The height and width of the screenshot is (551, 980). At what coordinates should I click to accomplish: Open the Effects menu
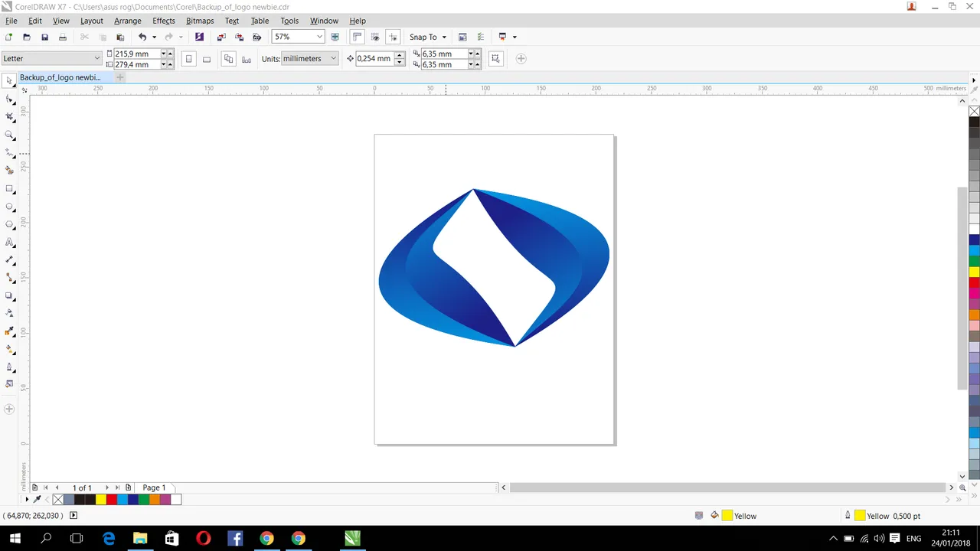click(x=164, y=21)
